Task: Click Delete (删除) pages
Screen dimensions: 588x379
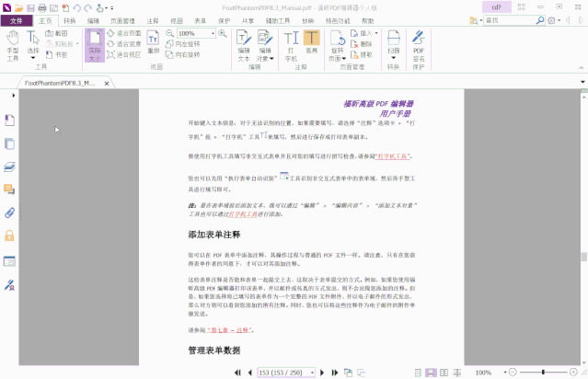Action: pyautogui.click(x=362, y=44)
